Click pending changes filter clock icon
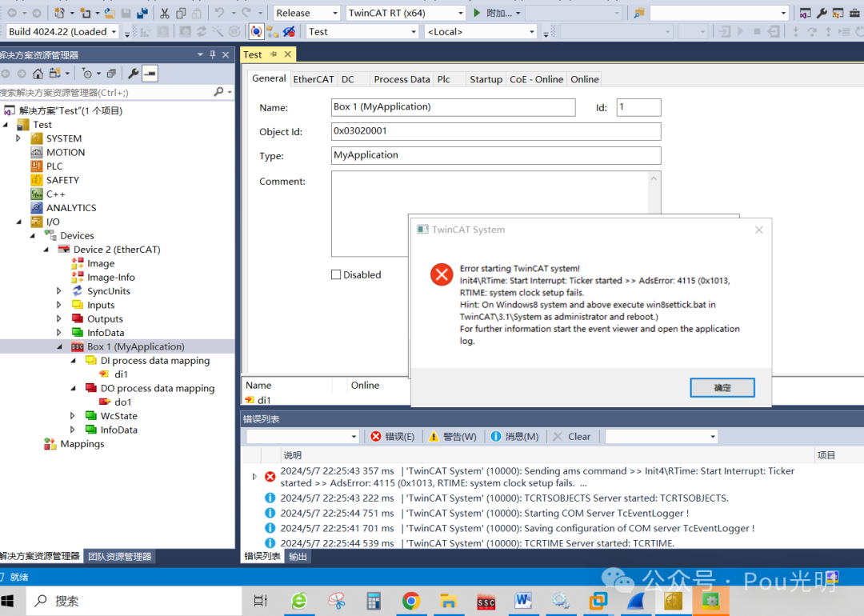864x616 pixels. 87,74
